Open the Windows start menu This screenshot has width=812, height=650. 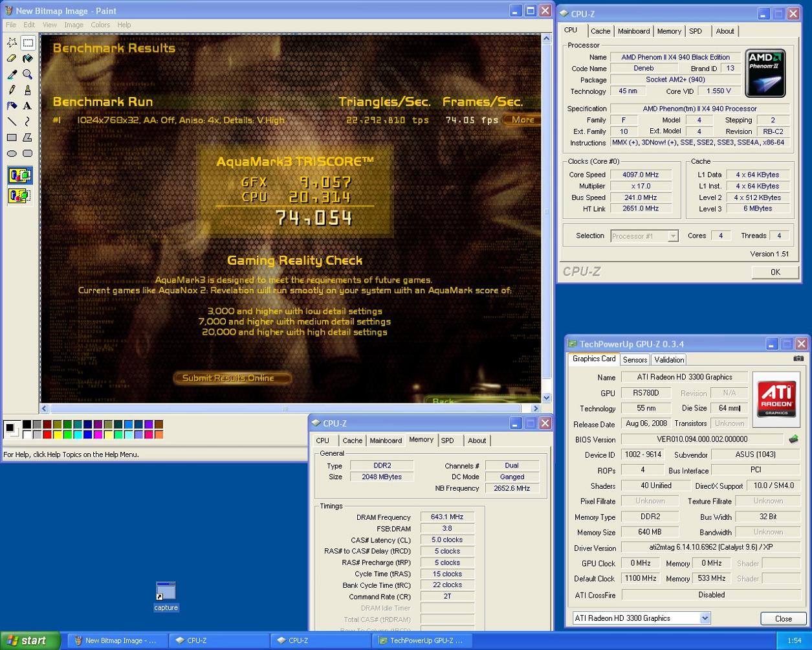pyautogui.click(x=30, y=641)
